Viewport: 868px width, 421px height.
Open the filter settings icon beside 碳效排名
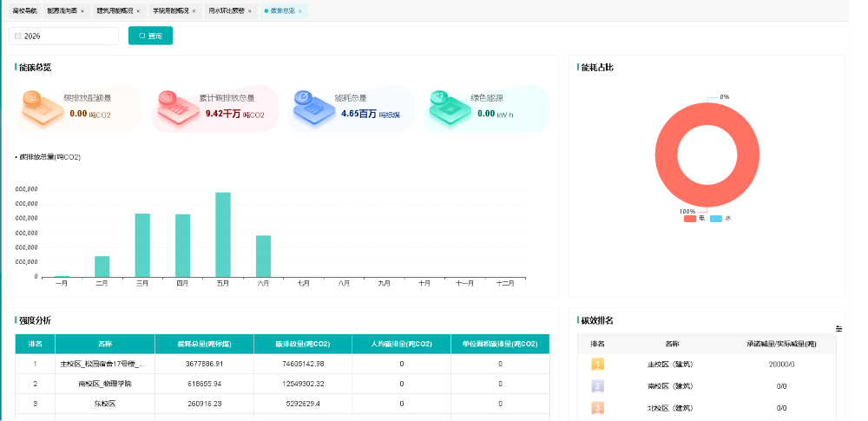point(838,328)
